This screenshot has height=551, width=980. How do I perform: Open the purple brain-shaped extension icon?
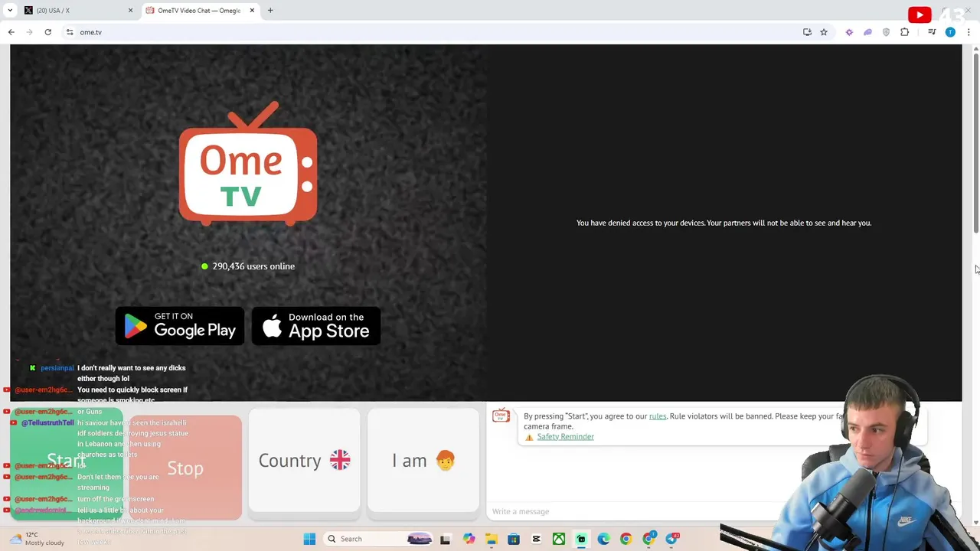pyautogui.click(x=867, y=32)
